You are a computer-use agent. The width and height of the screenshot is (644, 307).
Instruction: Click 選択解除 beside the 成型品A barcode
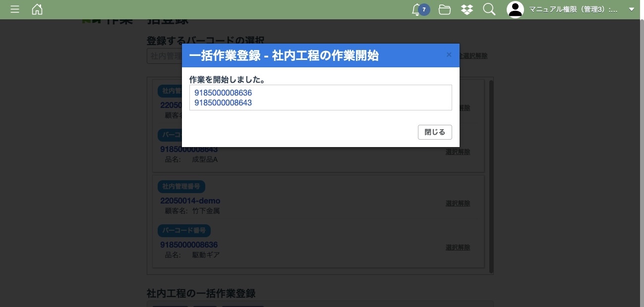coord(458,152)
